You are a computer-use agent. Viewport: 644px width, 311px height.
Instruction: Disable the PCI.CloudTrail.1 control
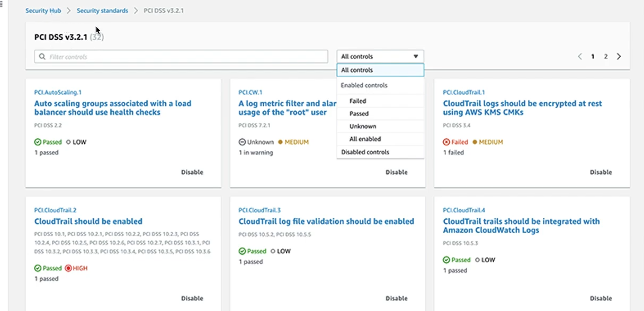coord(601,172)
